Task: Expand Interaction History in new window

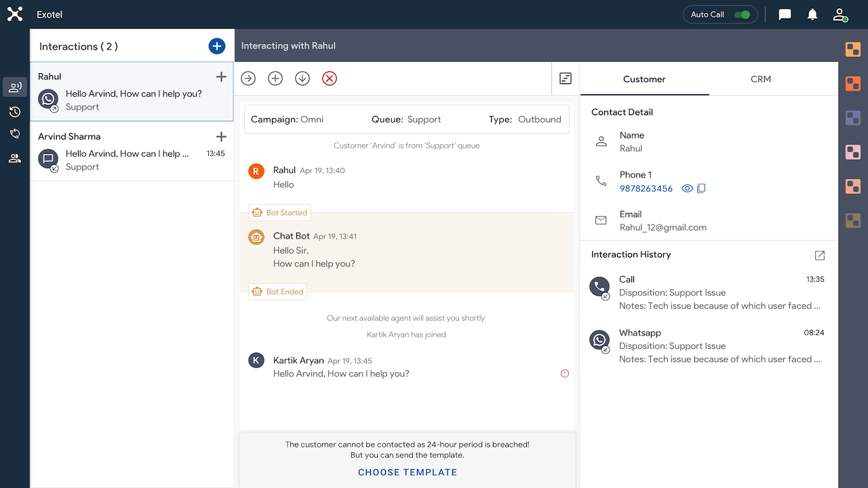Action: pyautogui.click(x=820, y=256)
